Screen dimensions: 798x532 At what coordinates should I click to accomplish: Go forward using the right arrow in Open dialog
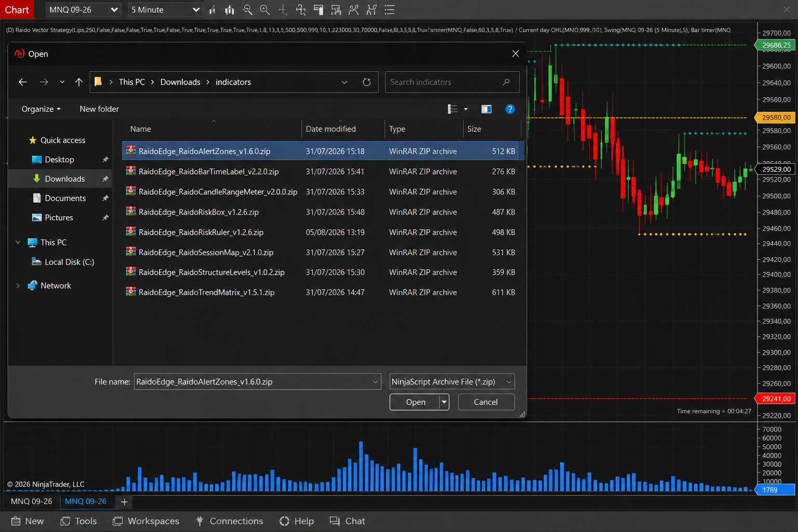coord(44,82)
